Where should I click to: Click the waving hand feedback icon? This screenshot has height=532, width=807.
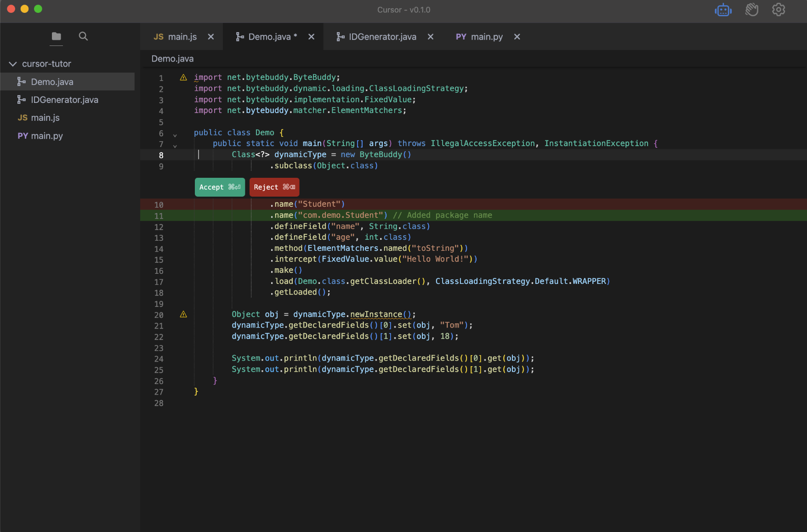tap(751, 10)
